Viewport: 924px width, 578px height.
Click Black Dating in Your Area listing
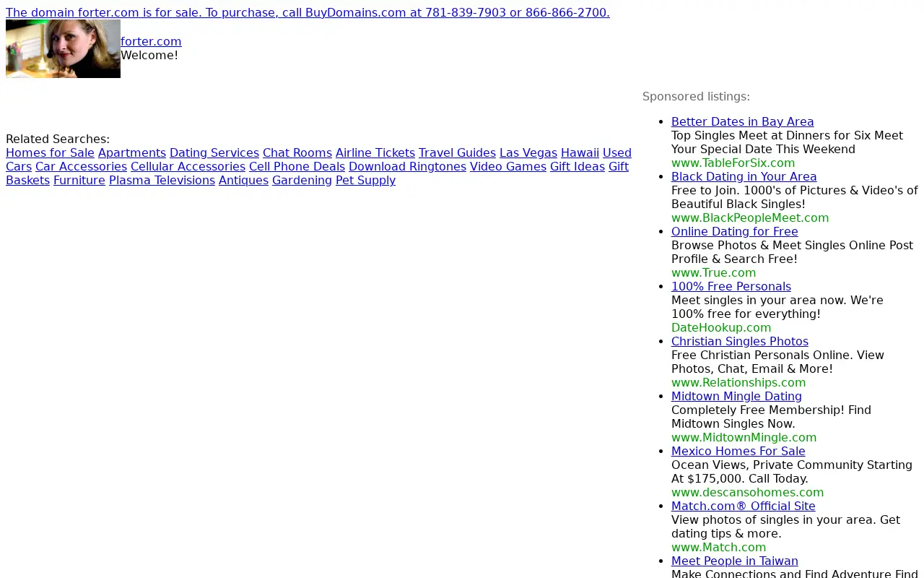[744, 176]
